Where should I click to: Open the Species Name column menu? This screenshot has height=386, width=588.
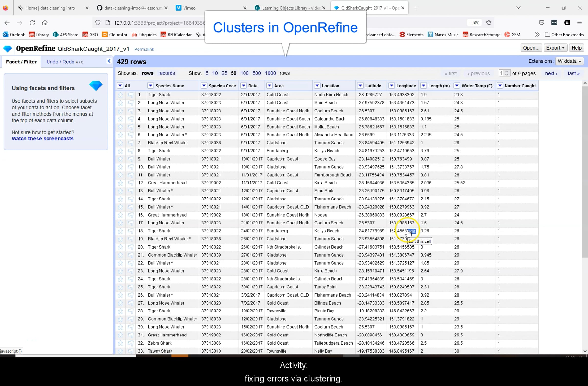(150, 86)
